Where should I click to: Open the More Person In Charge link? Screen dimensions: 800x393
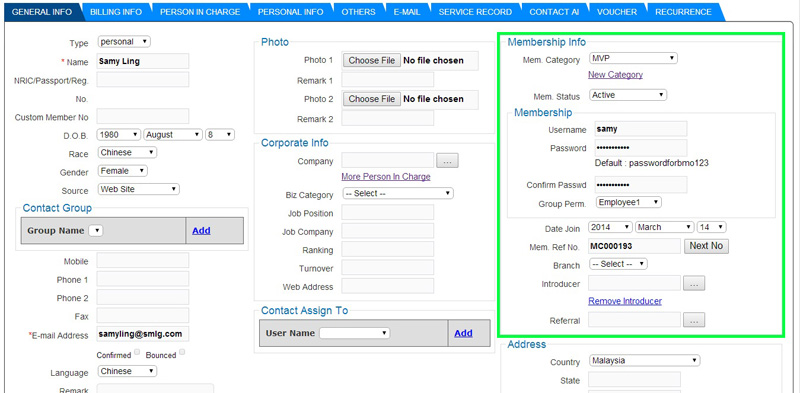(386, 177)
